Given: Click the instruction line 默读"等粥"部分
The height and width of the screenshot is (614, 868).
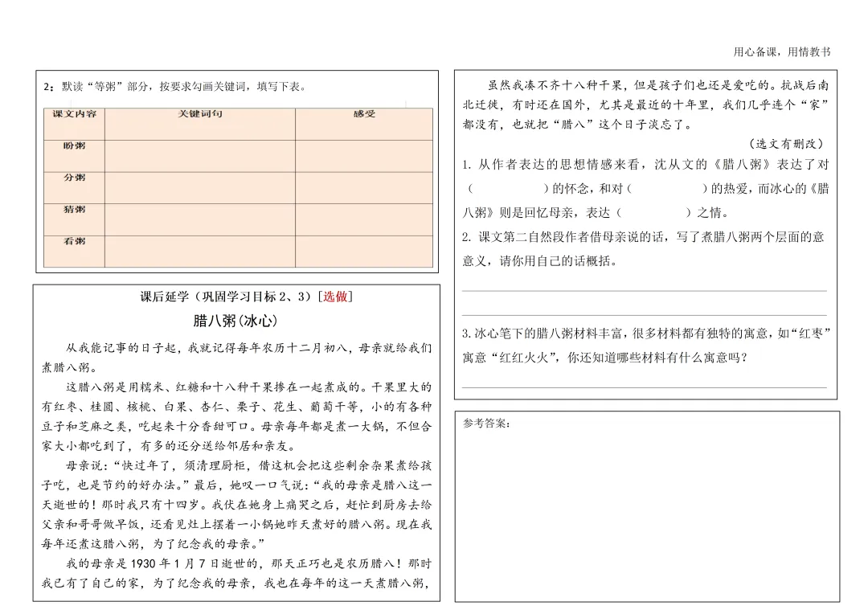Looking at the screenshot, I should pyautogui.click(x=175, y=87).
